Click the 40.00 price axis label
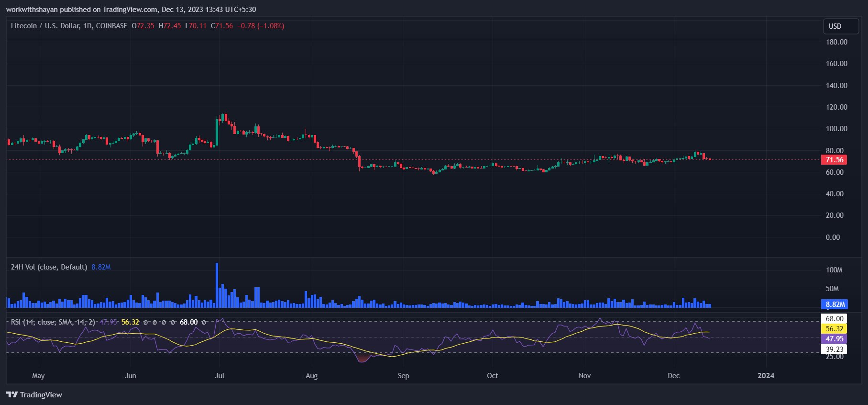868x405 pixels. click(835, 194)
